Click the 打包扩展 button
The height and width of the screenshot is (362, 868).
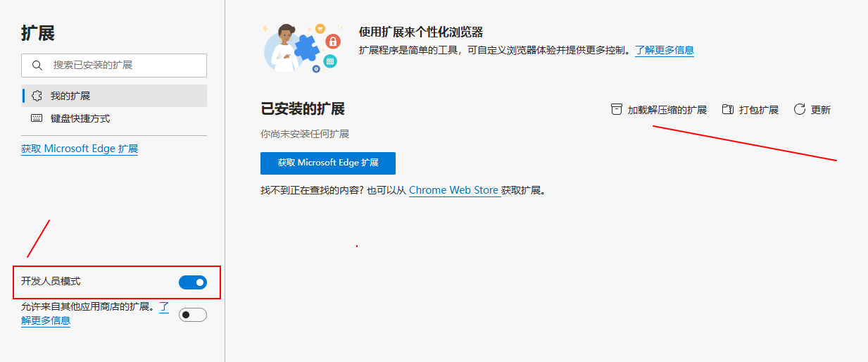[x=750, y=109]
